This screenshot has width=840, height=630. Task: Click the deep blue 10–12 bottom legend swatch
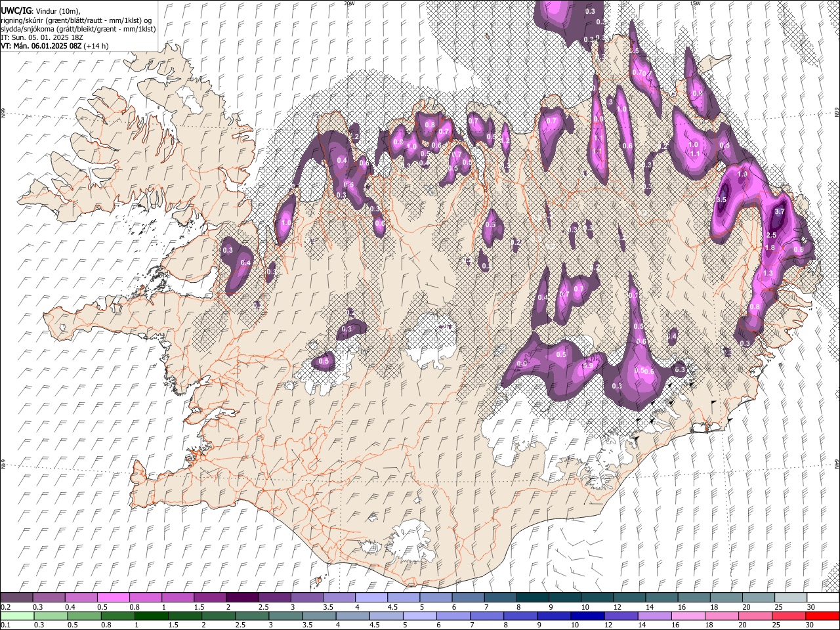click(587, 616)
